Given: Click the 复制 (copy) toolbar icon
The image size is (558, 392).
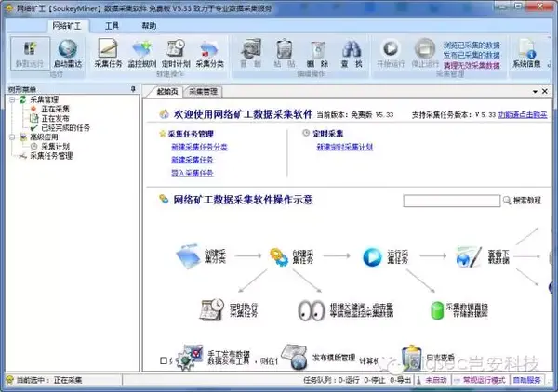Looking at the screenshot, I should click(251, 53).
